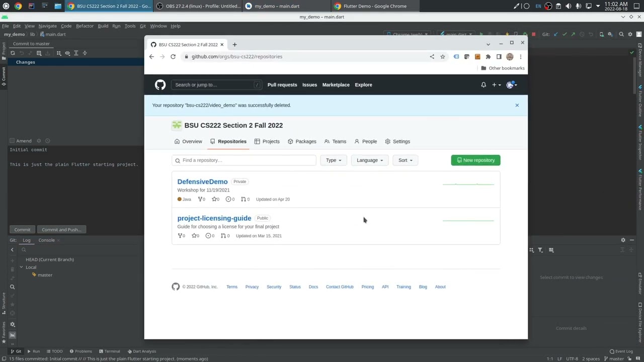The image size is (644, 362).
Task: Open the Git tool window button in status bar
Action: [x=16, y=351]
